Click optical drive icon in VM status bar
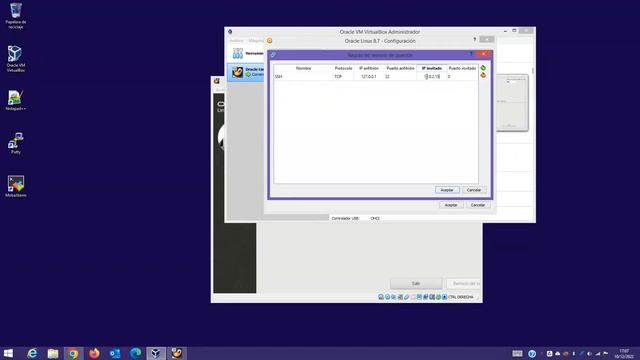The height and width of the screenshot is (360, 640). [387, 297]
